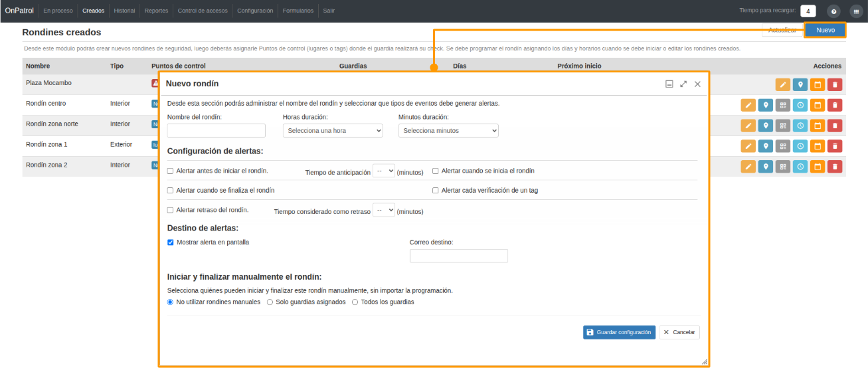Click the Correo destino input field
The width and height of the screenshot is (868, 370).
click(x=459, y=256)
